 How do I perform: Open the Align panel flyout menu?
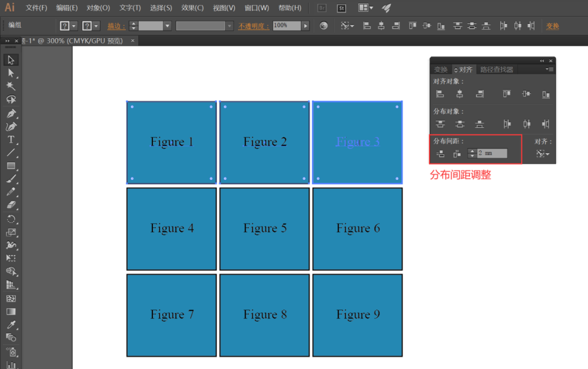tap(549, 69)
